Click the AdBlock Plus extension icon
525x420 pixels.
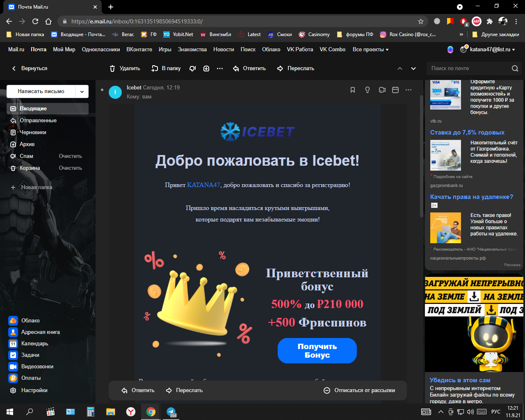[477, 21]
